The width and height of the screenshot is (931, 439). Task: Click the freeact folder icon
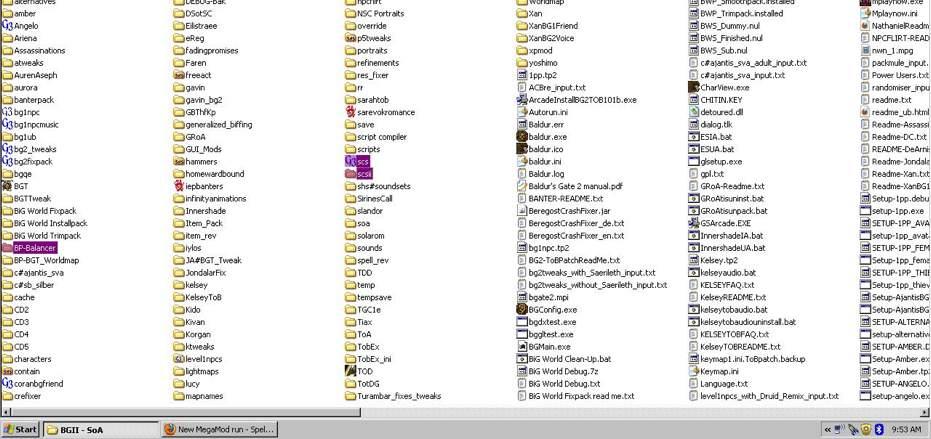(x=179, y=75)
